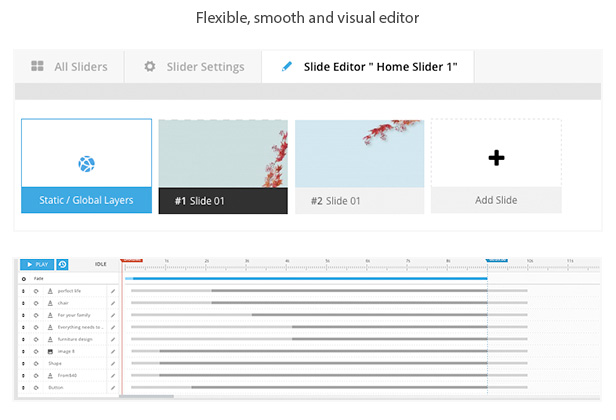Viewport: 616px width, 420px height.
Task: Open the Slider Settings tab
Action: 193,66
